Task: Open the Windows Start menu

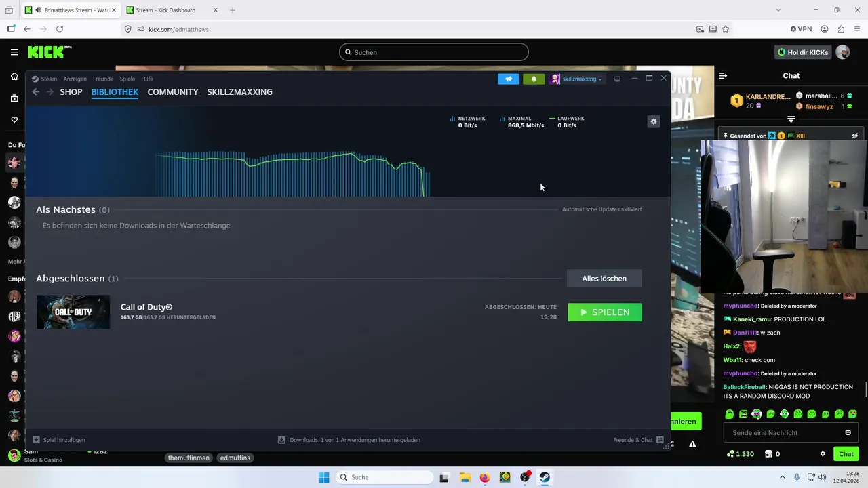Action: (x=323, y=477)
